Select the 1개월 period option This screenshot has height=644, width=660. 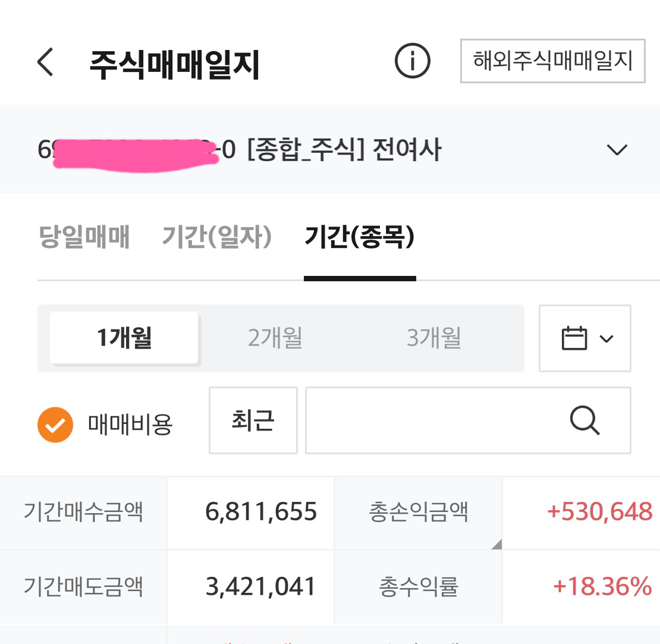pos(124,338)
